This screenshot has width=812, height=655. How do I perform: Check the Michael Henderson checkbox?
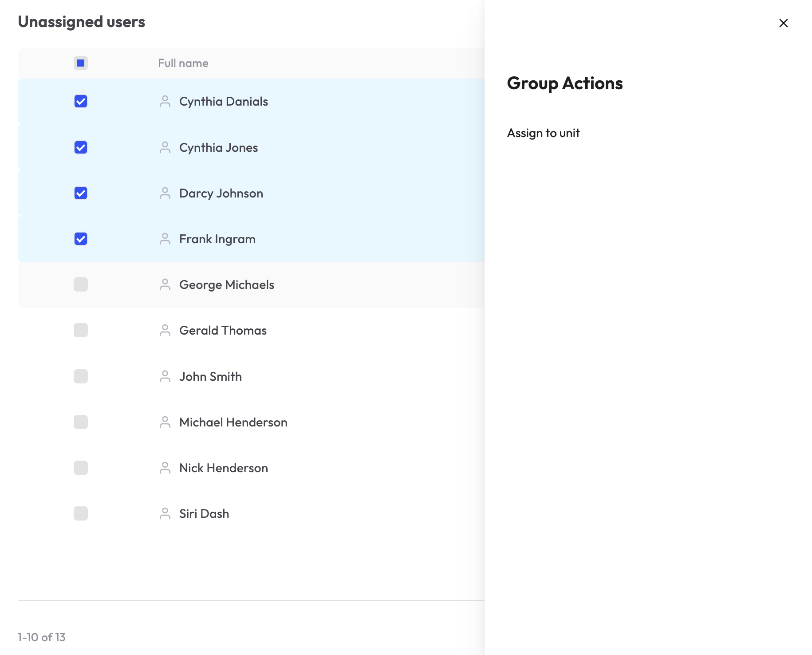point(81,422)
